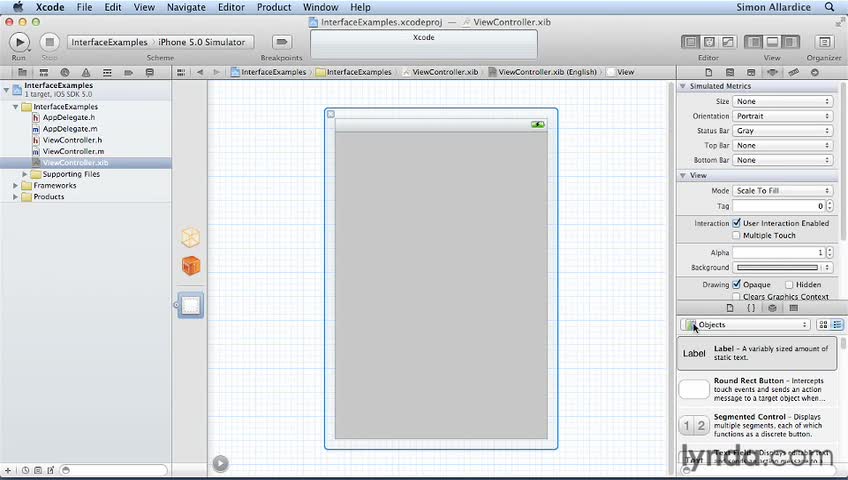848x480 pixels.
Task: Open the Organizer window
Action: coord(824,42)
